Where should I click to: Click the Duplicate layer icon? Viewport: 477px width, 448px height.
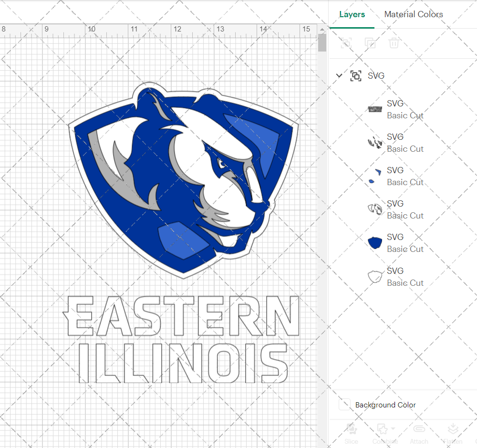tap(370, 43)
